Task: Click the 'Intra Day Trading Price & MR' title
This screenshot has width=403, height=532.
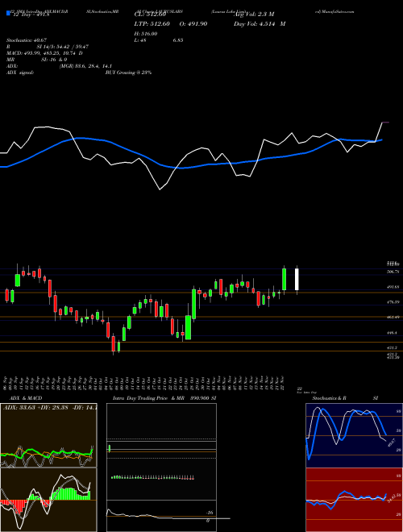Action: (x=150, y=398)
